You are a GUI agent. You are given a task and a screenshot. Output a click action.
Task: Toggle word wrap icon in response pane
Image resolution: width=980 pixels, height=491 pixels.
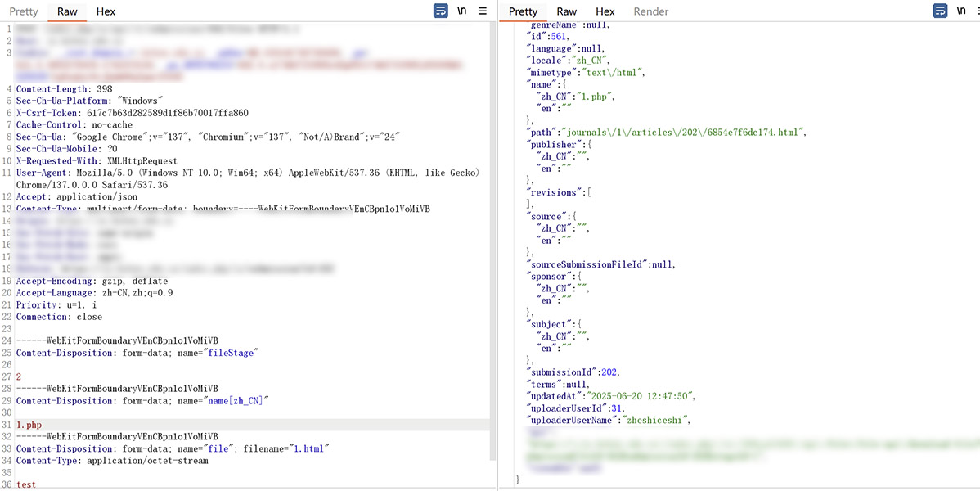click(941, 11)
